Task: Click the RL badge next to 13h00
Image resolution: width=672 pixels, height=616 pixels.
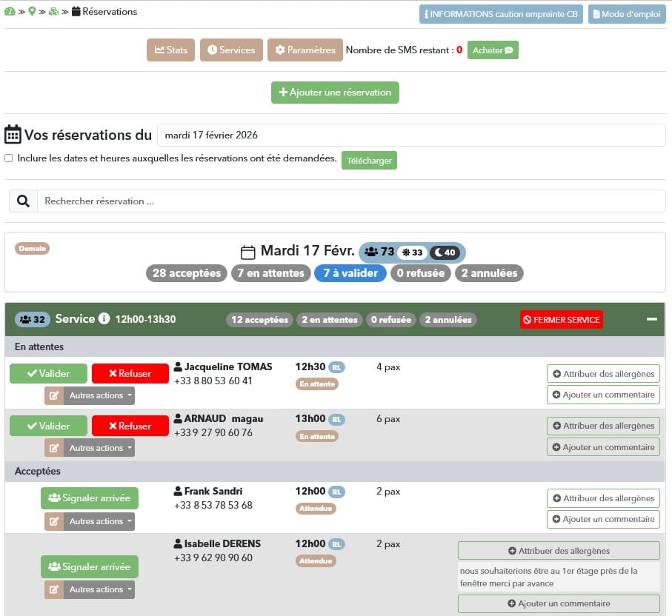Action: click(337, 420)
